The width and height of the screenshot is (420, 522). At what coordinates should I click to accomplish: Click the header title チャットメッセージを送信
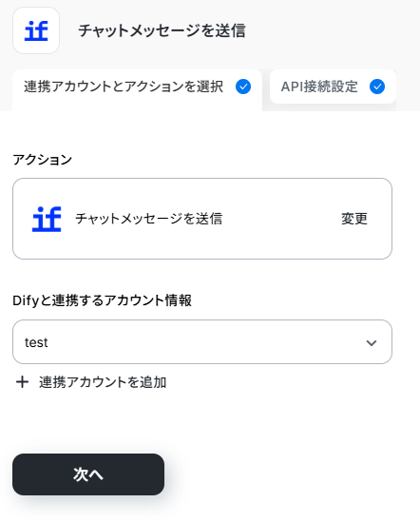(x=162, y=30)
